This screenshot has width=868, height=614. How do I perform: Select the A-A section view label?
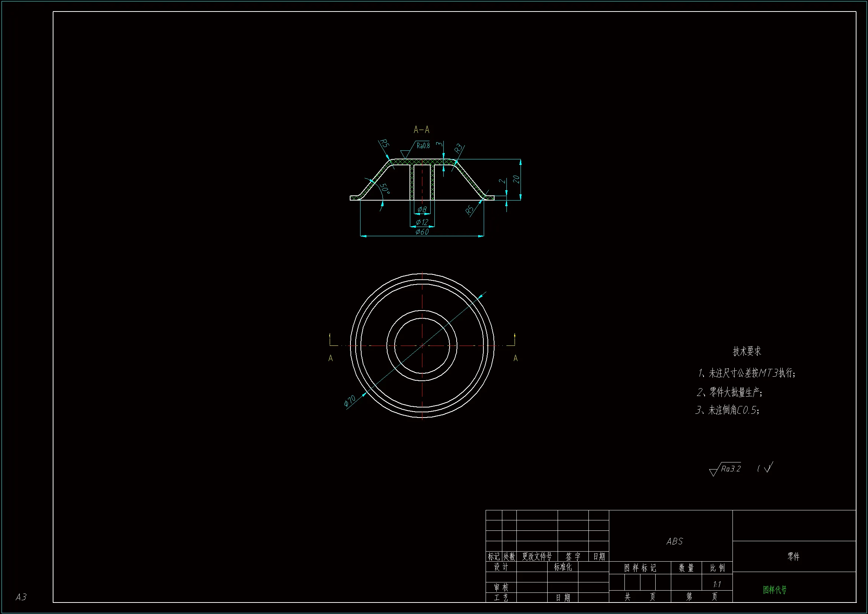(x=421, y=130)
